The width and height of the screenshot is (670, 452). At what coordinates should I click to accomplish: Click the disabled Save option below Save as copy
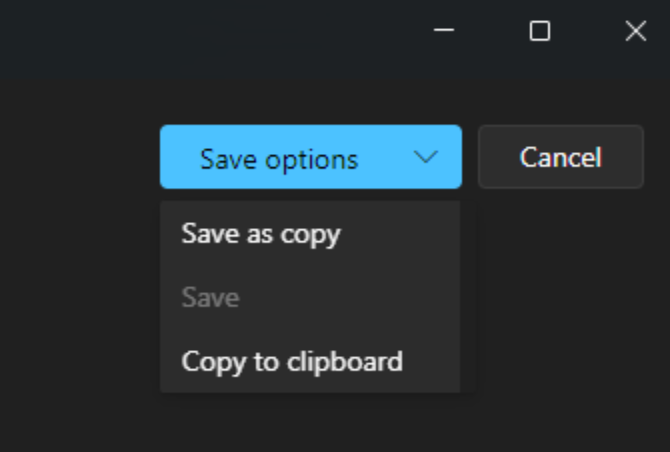point(310,297)
